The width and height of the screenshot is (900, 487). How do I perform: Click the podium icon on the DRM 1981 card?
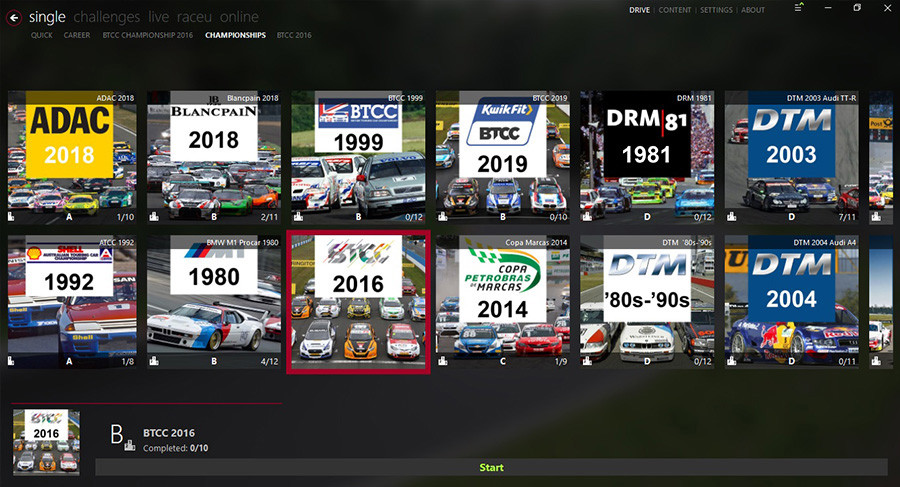[587, 217]
